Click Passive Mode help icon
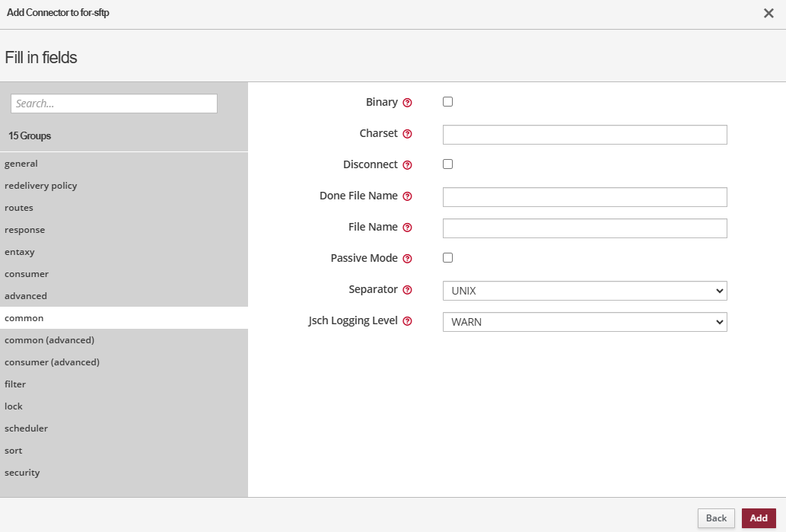 [x=407, y=259]
